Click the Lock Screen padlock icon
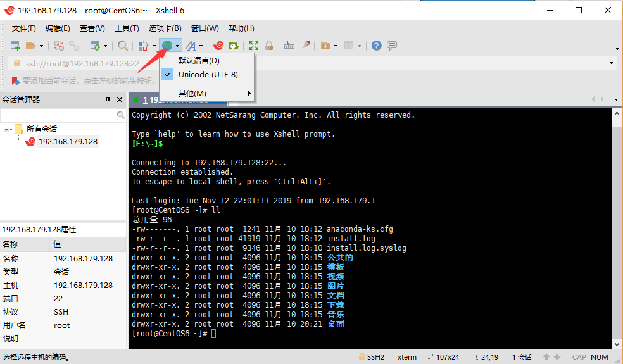 coord(269,46)
